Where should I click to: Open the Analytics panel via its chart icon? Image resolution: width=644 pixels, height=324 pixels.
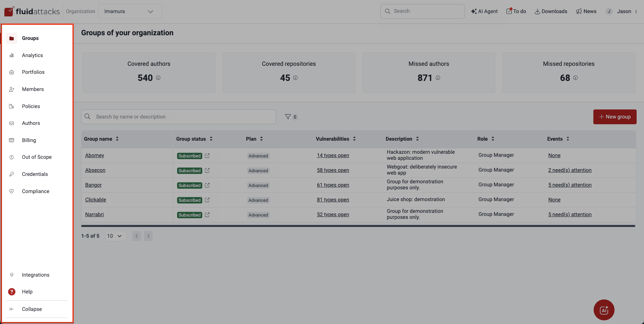click(x=12, y=55)
